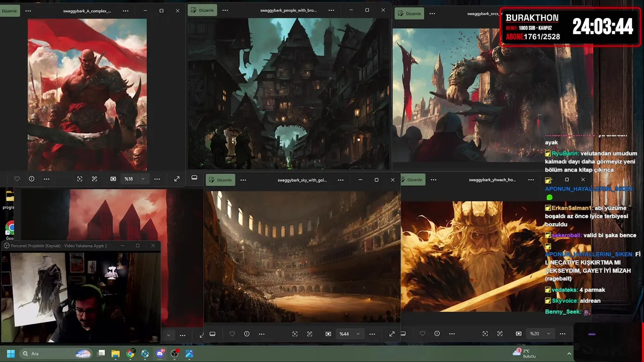The width and height of the screenshot is (644, 362).
Task: Click fullscreen arrows in the sky_with_gol window toolbar
Action: coord(391,334)
